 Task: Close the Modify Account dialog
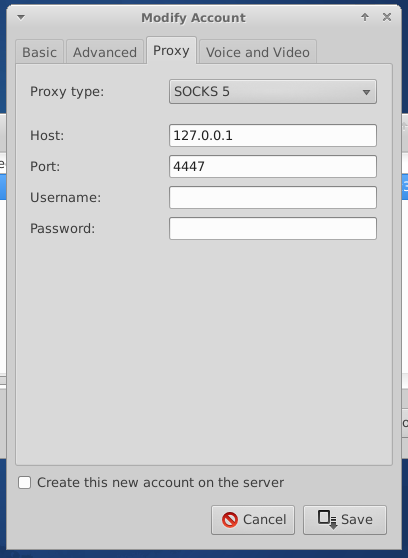pyautogui.click(x=387, y=17)
